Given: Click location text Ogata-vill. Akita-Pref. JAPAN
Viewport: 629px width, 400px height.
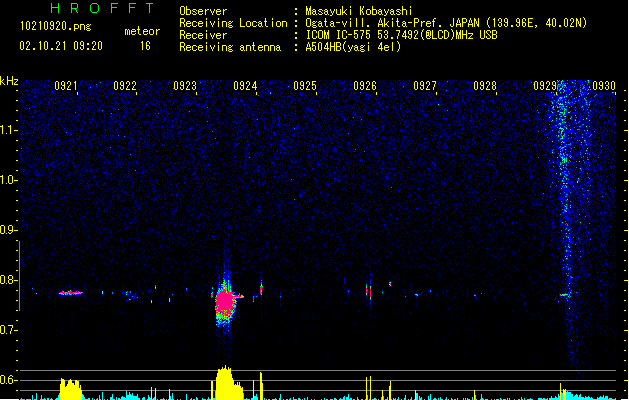Looking at the screenshot, I should coord(392,23).
